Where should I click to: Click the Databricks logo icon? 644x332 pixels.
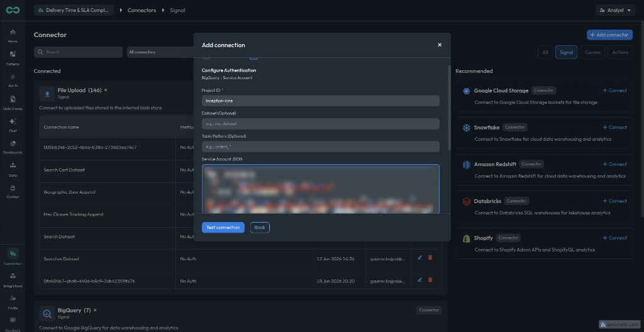pos(466,201)
